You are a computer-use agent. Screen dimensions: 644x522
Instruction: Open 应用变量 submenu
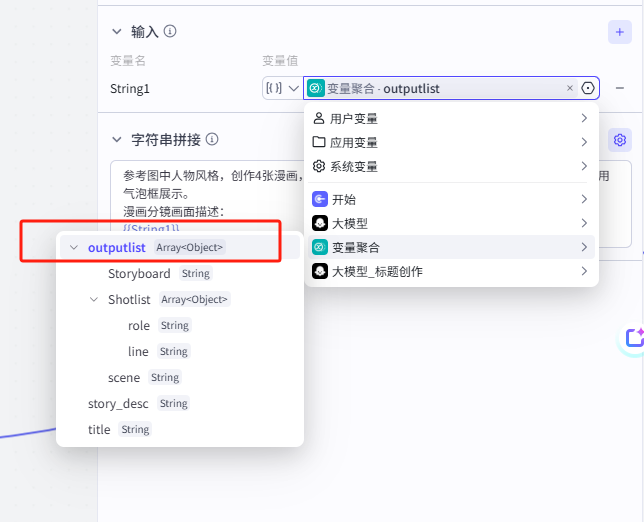click(x=451, y=143)
